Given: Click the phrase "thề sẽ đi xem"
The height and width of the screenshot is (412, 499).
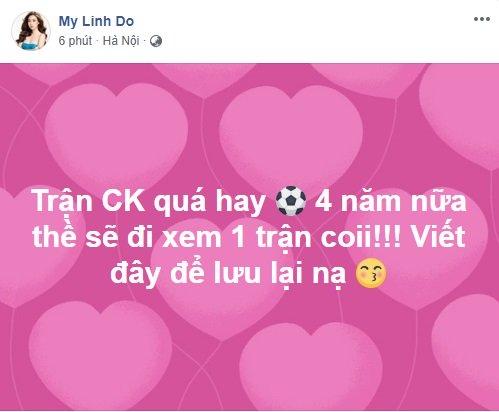Looking at the screenshot, I should click(x=127, y=237).
